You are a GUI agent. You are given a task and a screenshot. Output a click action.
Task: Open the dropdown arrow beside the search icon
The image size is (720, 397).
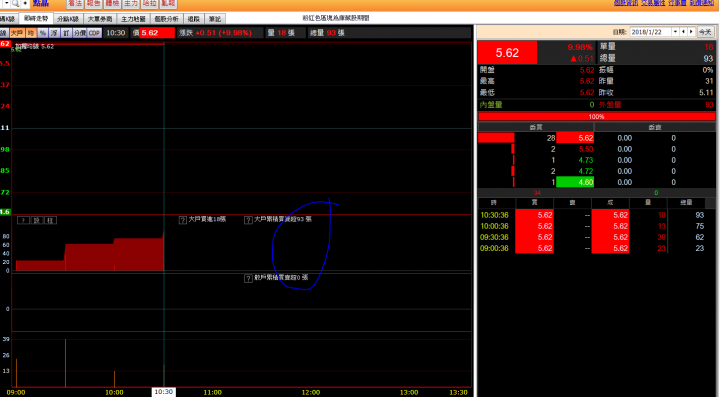click(x=6, y=4)
